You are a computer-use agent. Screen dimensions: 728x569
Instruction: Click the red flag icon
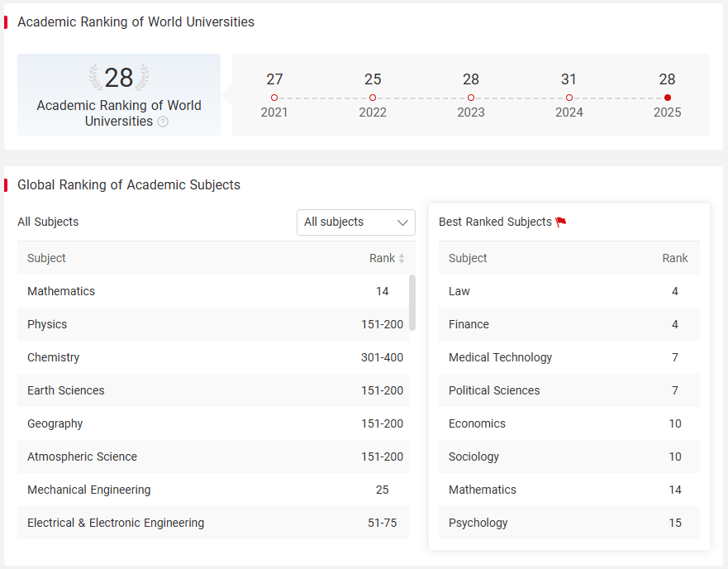click(x=561, y=222)
